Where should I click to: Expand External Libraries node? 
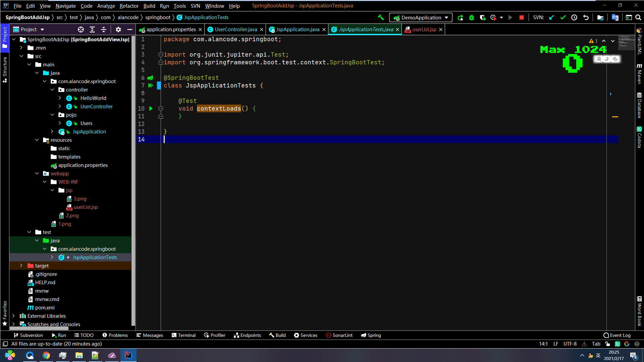13,316
